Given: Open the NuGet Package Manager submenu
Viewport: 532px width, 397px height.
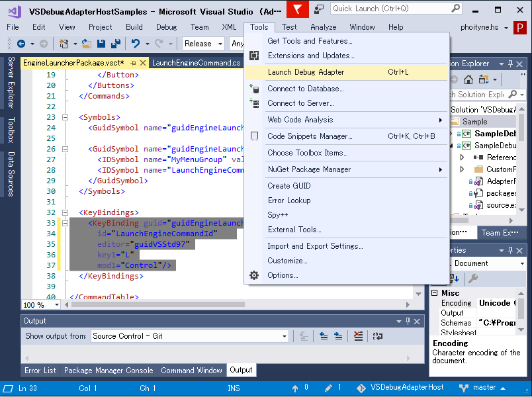Looking at the screenshot, I should tap(346, 169).
